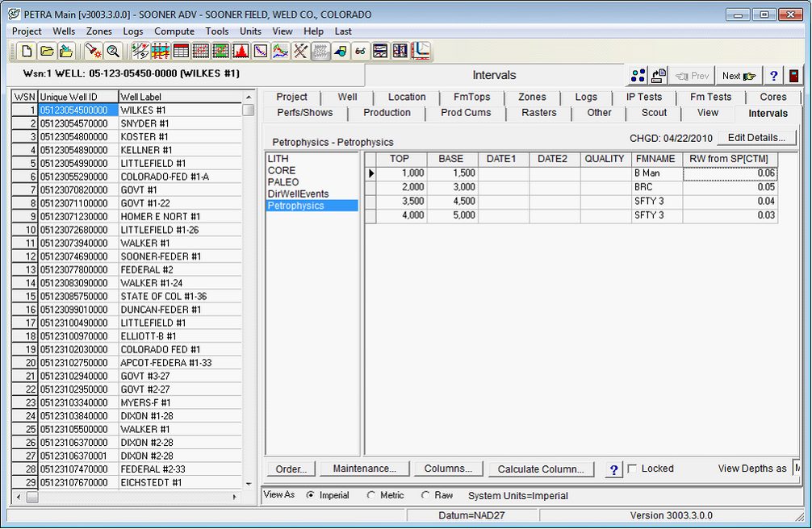Click the Edit Details button

click(x=755, y=137)
